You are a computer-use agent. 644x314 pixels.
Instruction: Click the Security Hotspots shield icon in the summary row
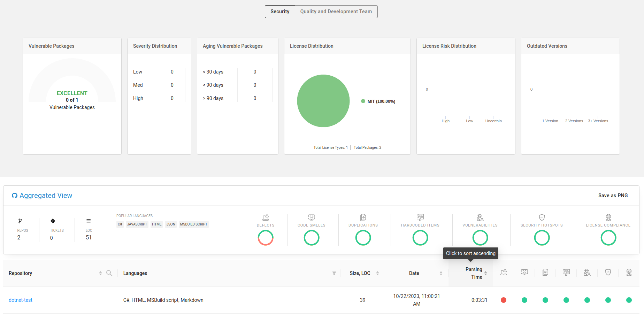pos(542,217)
